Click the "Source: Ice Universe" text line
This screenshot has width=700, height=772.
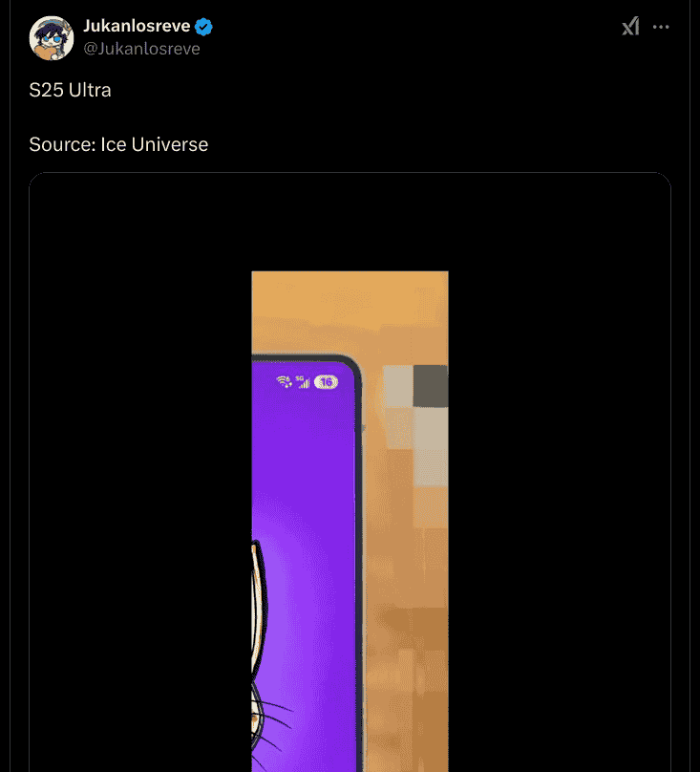118,145
